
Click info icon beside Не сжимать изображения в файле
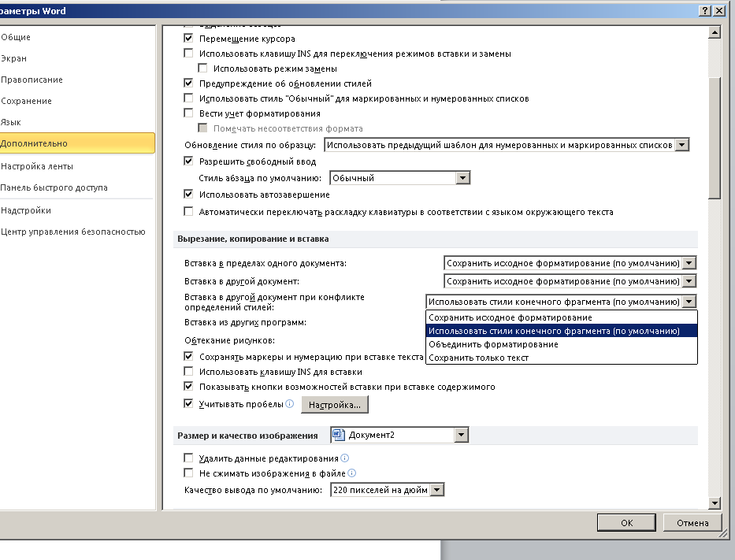[x=351, y=473]
